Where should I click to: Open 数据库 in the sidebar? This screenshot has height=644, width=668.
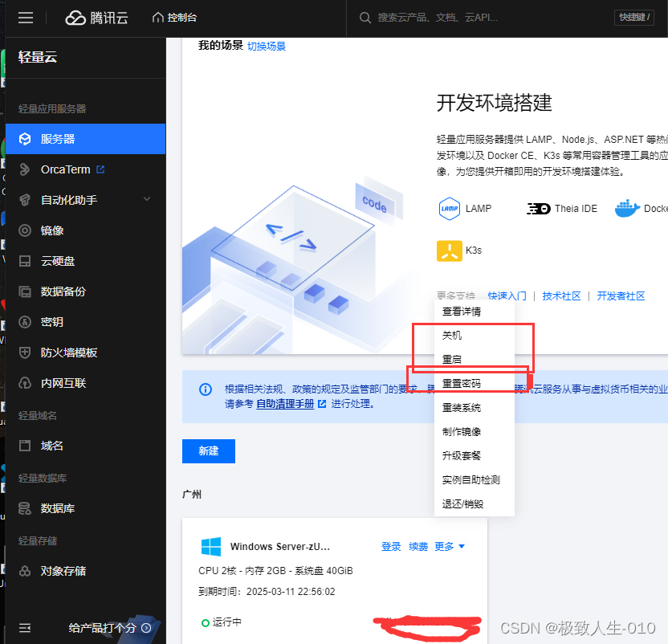point(58,508)
